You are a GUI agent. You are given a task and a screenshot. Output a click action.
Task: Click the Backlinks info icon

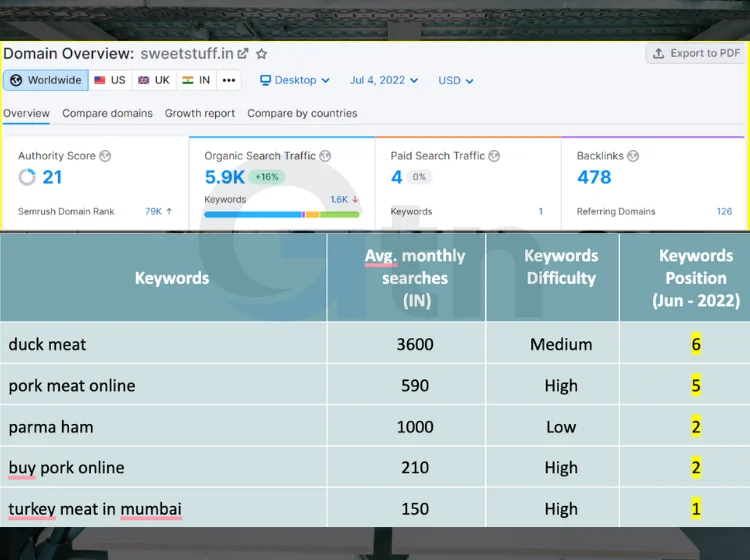(x=633, y=156)
